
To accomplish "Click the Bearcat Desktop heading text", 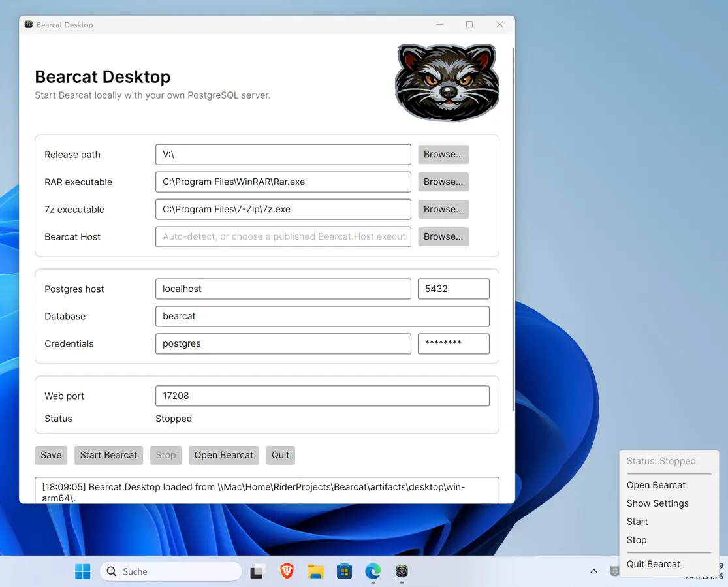I will (103, 77).
